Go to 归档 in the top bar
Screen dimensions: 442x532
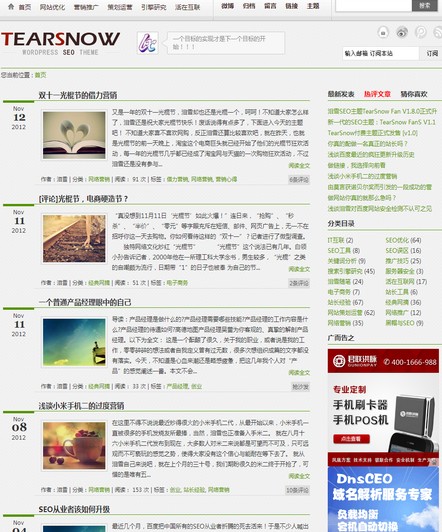point(249,6)
